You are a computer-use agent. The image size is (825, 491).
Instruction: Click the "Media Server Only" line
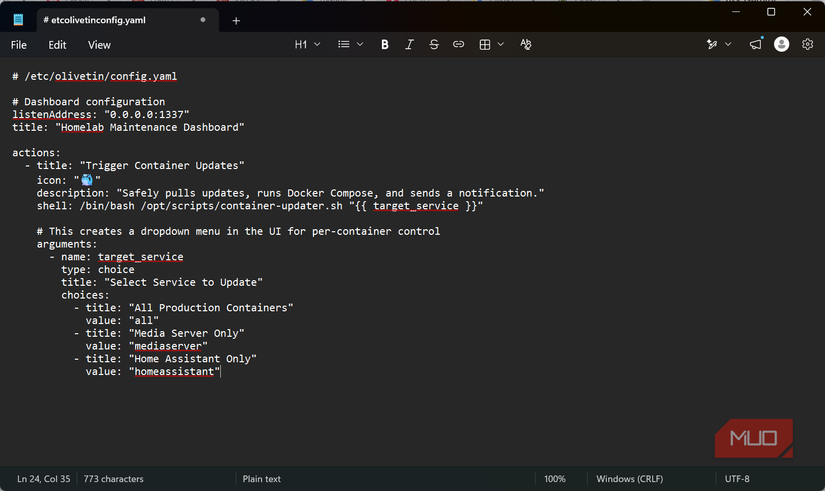(159, 333)
